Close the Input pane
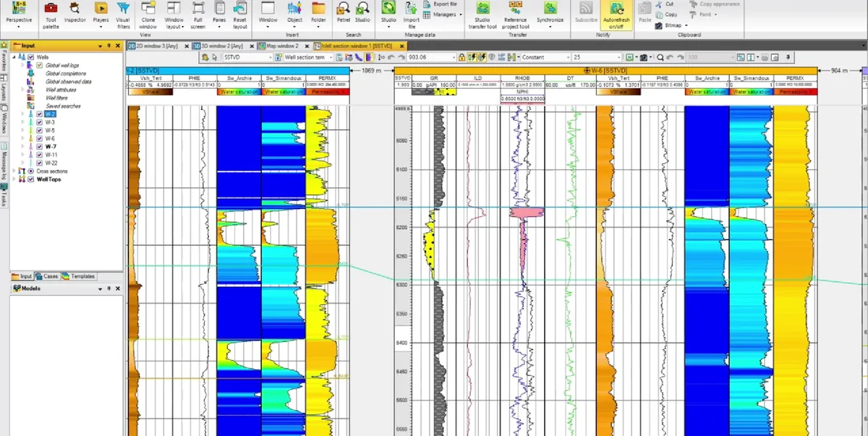The height and width of the screenshot is (436, 868). (x=118, y=46)
